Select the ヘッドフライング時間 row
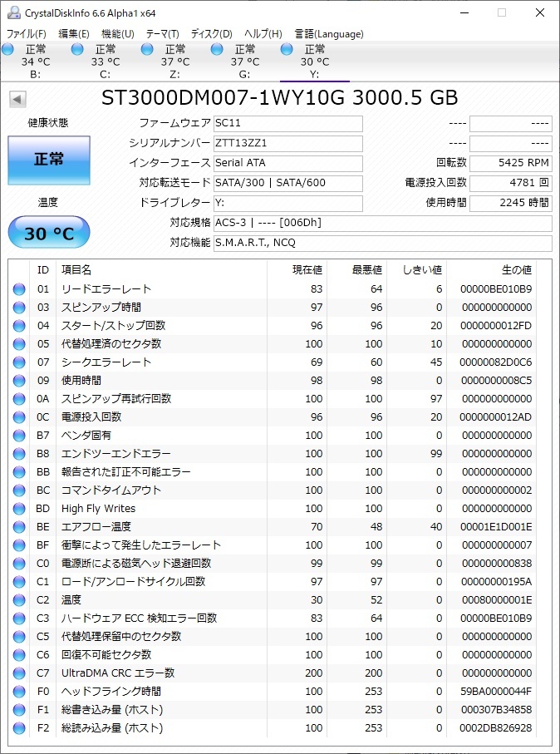The image size is (560, 754). pyautogui.click(x=273, y=691)
